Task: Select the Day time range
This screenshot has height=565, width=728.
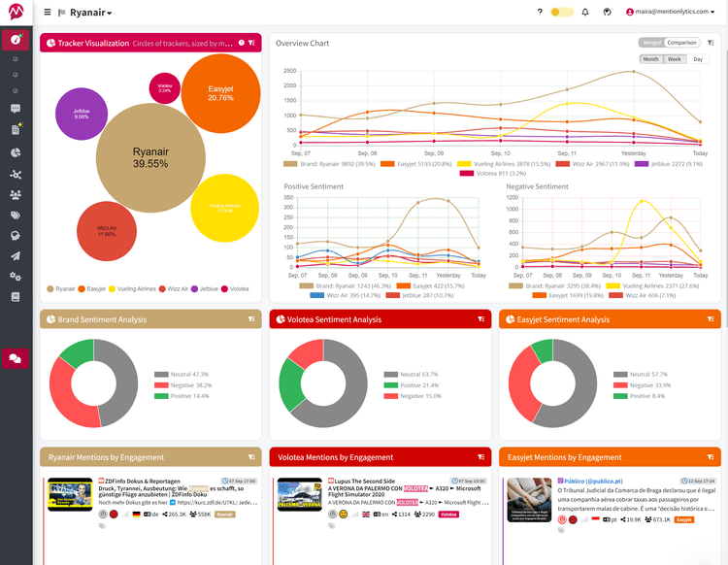Action: point(698,59)
